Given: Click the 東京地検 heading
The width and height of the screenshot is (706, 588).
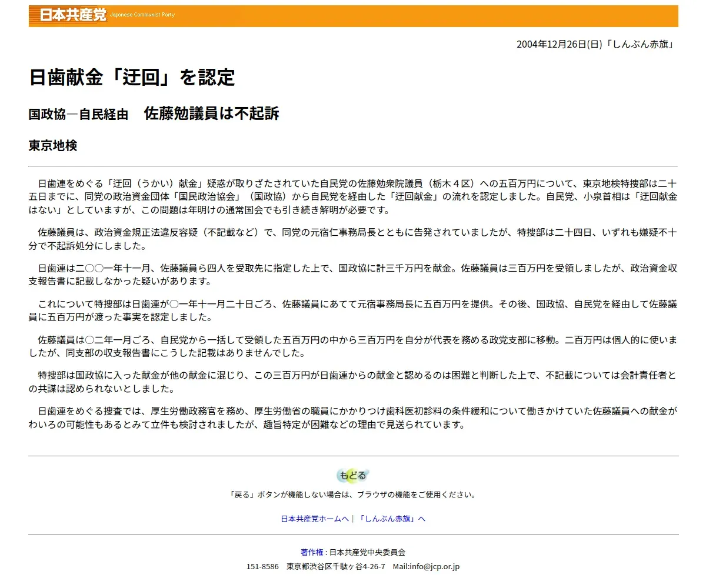Looking at the screenshot, I should [53, 146].
